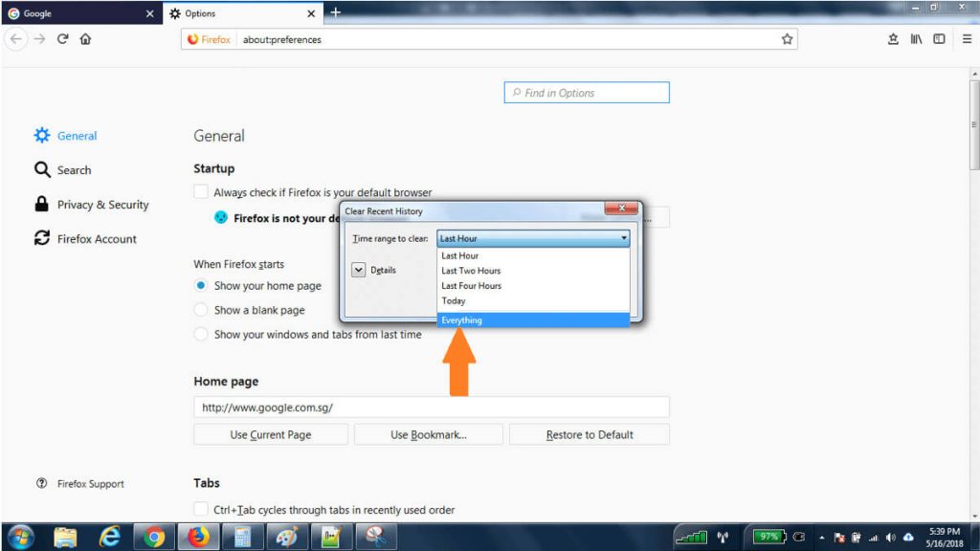Open Search preferences category

[62, 170]
